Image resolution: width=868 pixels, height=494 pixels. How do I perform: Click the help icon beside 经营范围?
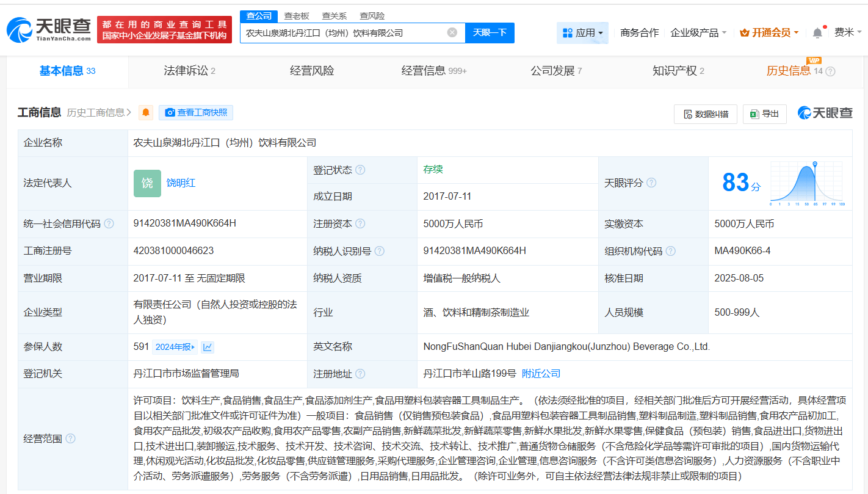coord(70,438)
